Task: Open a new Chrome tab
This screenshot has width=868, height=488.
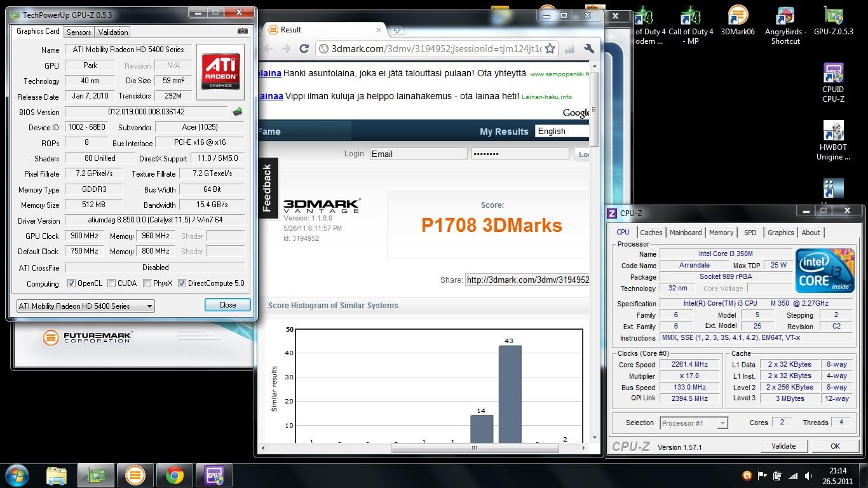Action: 397,30
